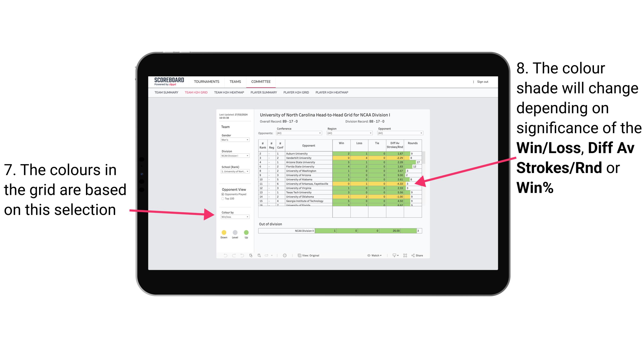
Task: Select the Down color swatch indicator
Action: tap(224, 232)
